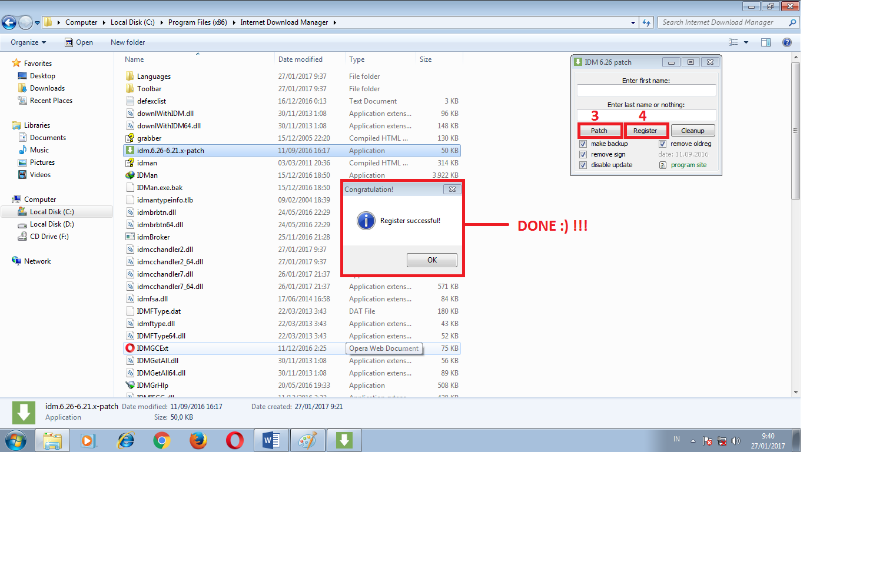This screenshot has height=588, width=883.
Task: Select Network in the navigation pane
Action: click(37, 261)
